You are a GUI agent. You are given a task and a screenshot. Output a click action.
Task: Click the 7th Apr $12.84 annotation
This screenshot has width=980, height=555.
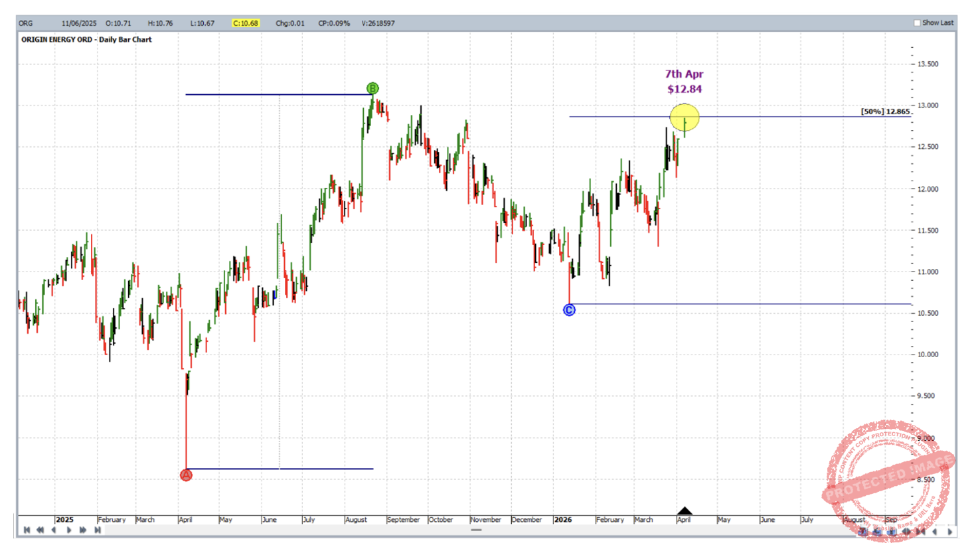pos(685,82)
